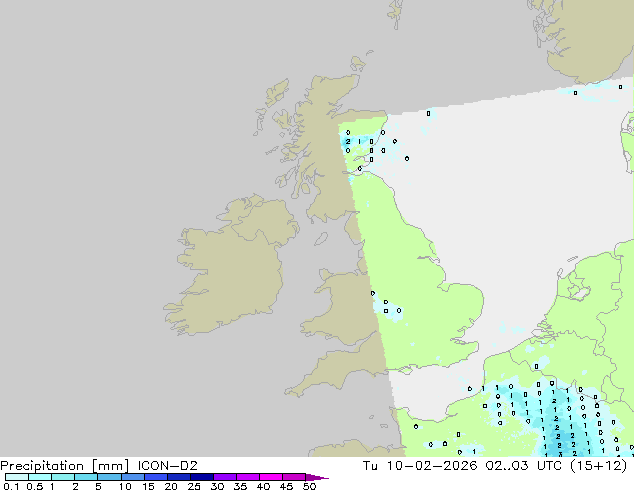Click the 10–15 mm legend color swatch

133,477
